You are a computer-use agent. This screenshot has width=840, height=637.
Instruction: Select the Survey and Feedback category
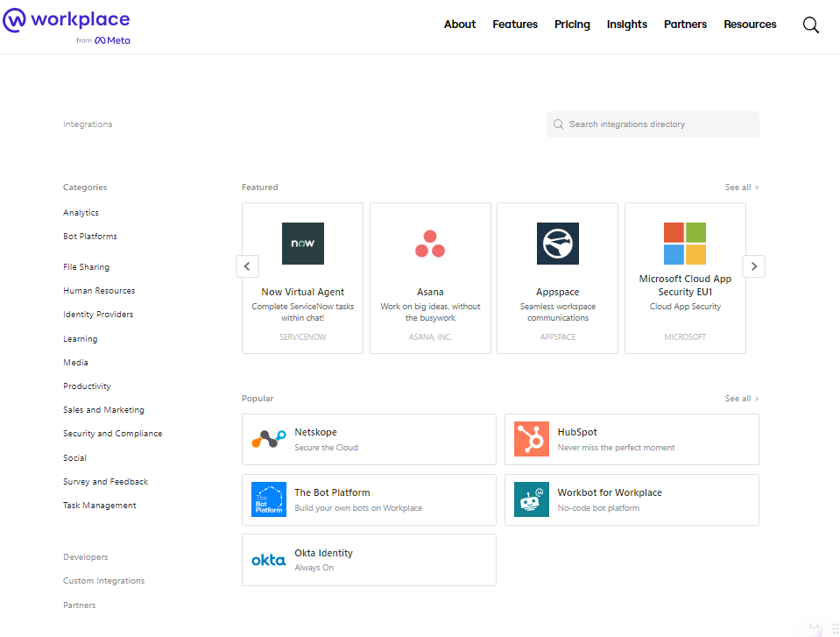(105, 481)
